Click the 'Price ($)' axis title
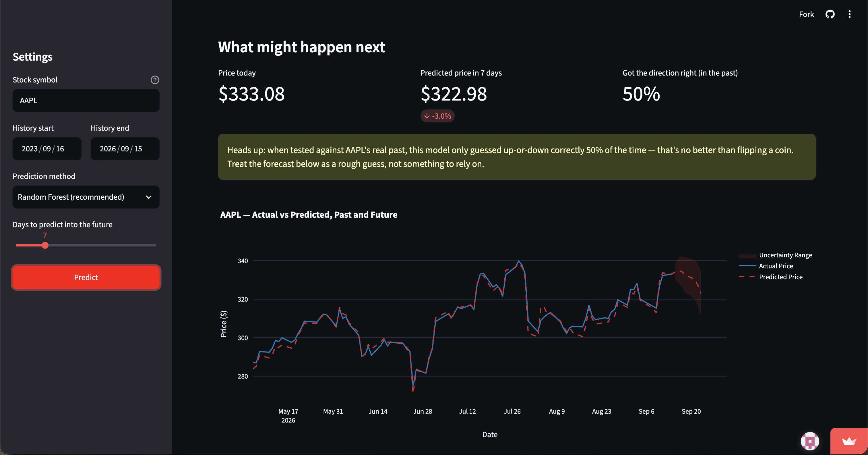 [223, 324]
